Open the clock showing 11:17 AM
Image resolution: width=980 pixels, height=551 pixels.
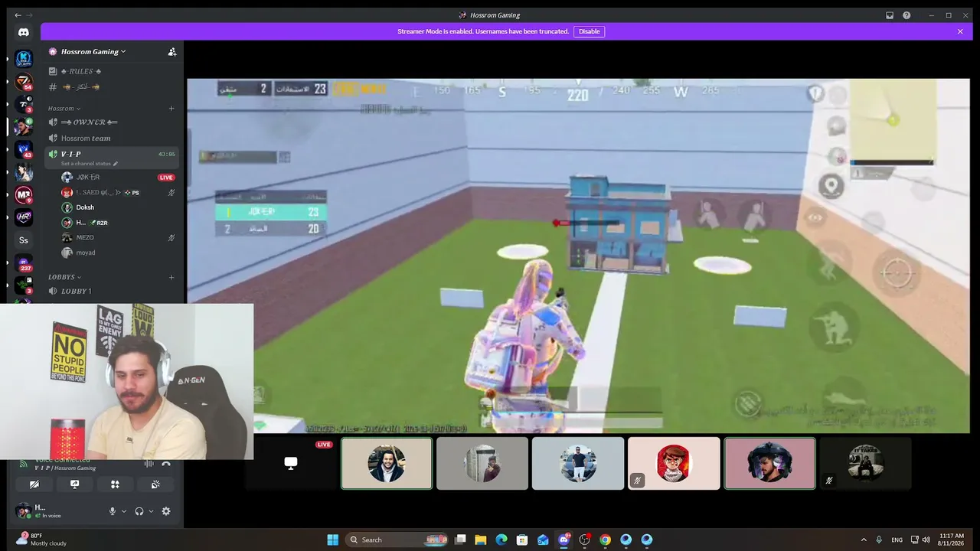952,540
